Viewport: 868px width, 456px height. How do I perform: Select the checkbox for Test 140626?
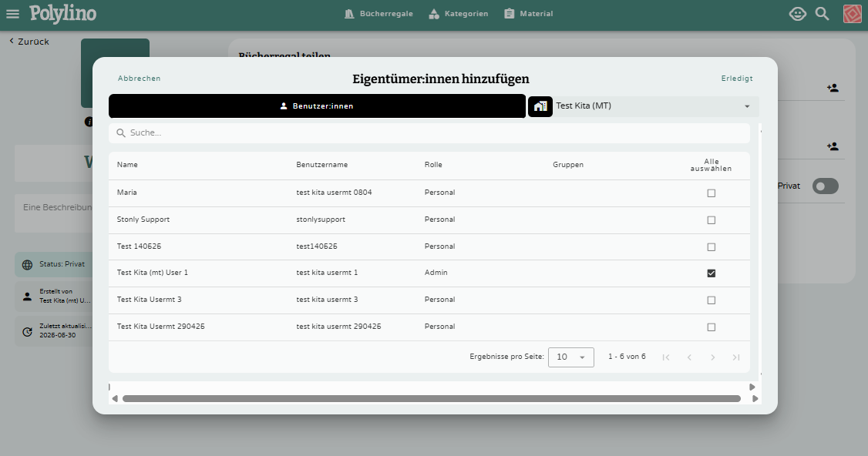click(712, 246)
